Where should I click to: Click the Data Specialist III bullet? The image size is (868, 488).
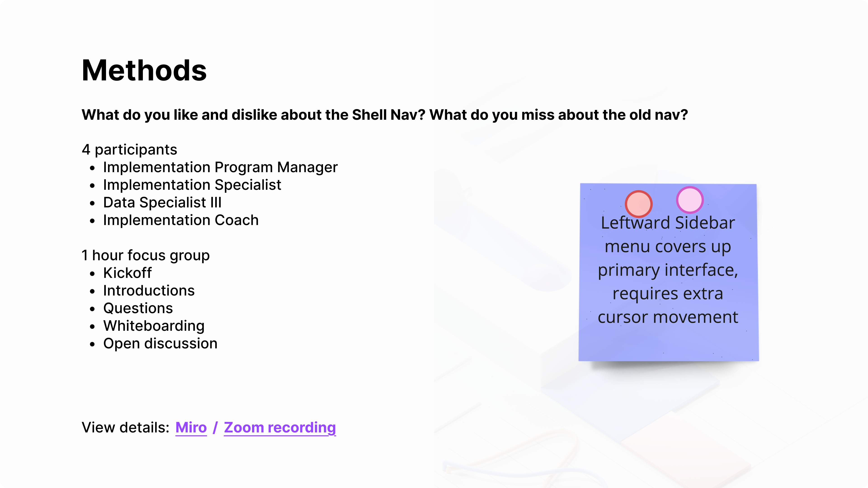coord(163,202)
